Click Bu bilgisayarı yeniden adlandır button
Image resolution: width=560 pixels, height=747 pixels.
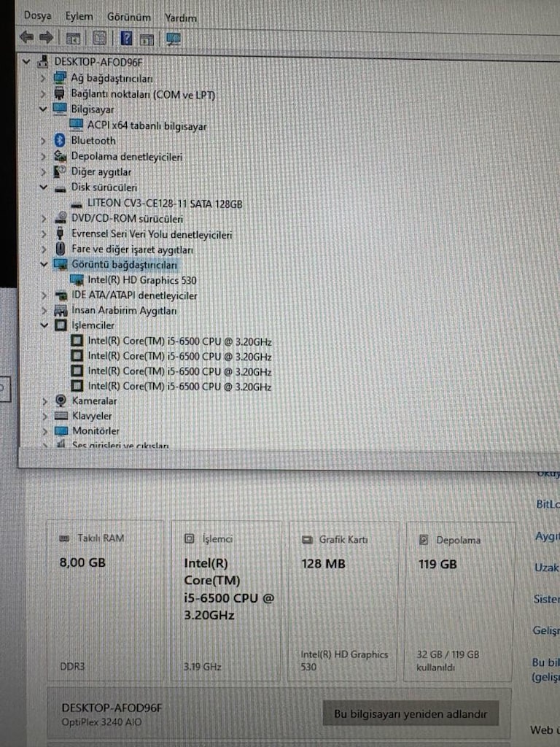[411, 713]
